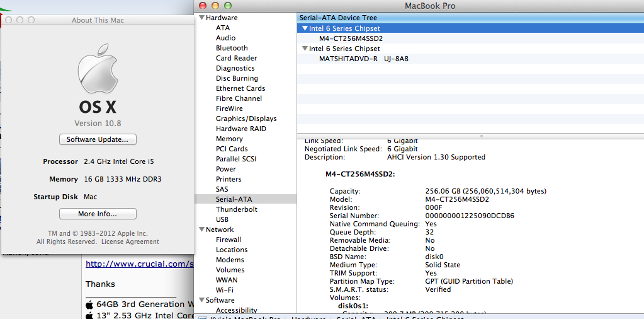Click the MacBook Pro window title

[x=429, y=6]
